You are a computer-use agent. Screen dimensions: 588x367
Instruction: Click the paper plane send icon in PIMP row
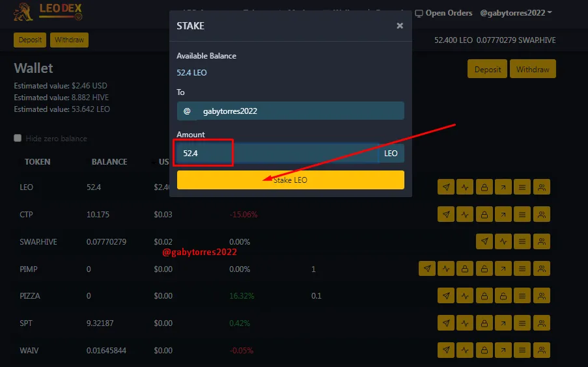coord(427,268)
